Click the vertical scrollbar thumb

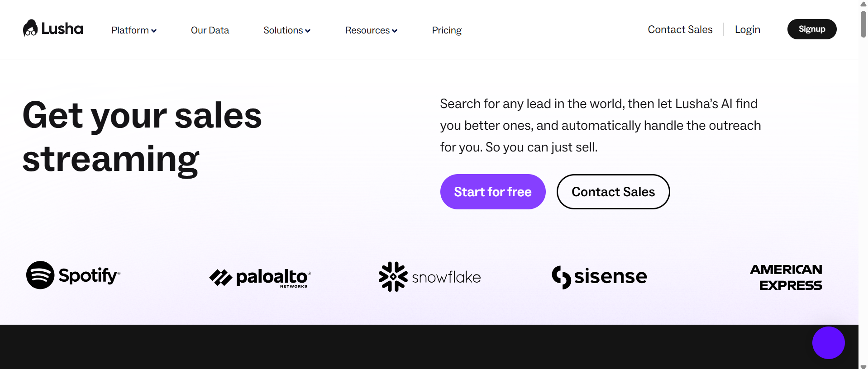point(863,24)
